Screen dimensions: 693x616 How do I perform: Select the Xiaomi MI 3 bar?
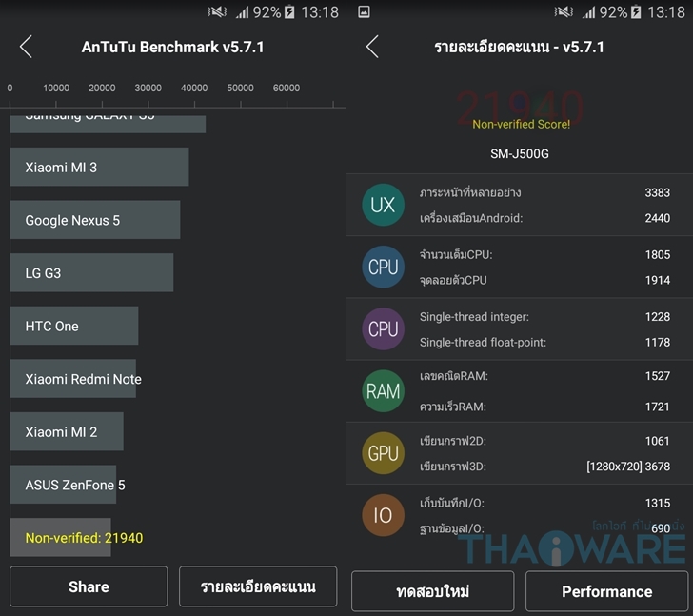(99, 167)
